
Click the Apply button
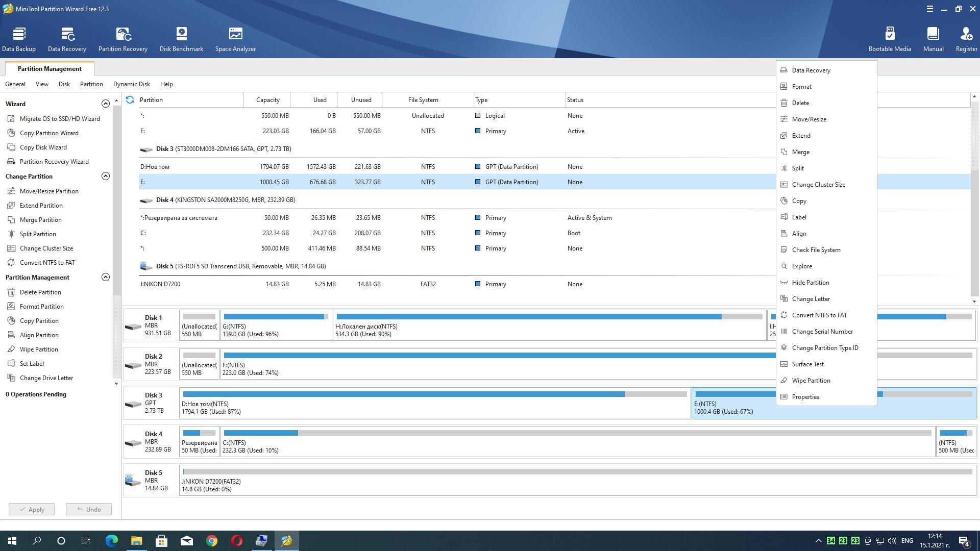point(32,509)
